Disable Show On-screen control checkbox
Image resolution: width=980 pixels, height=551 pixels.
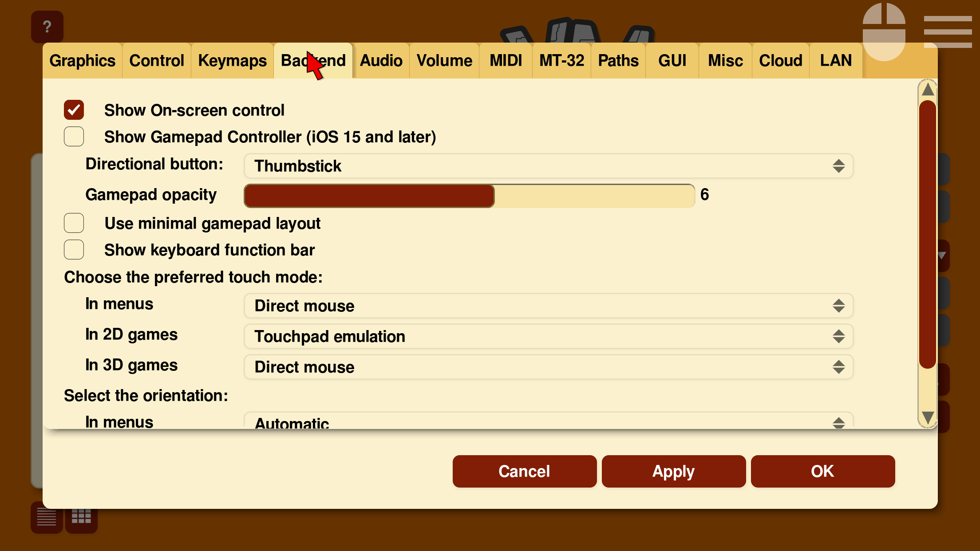point(74,110)
